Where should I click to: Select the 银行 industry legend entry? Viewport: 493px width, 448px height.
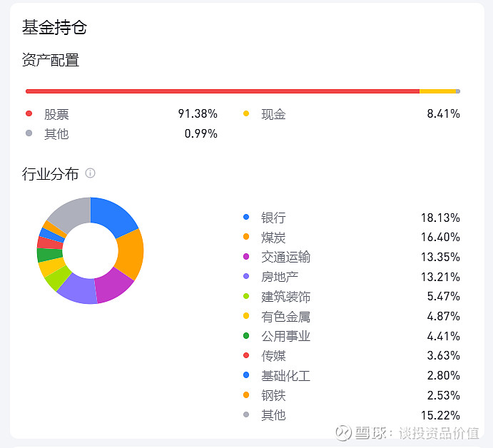click(x=273, y=218)
